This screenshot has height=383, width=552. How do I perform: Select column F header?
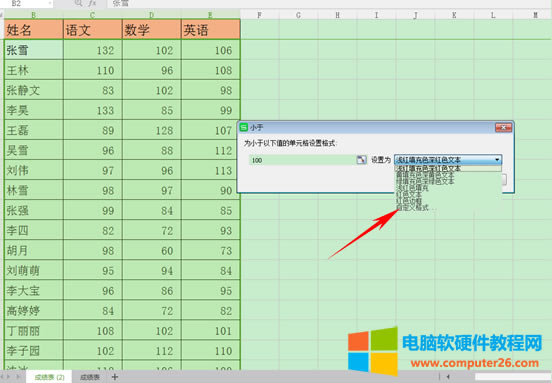[259, 15]
